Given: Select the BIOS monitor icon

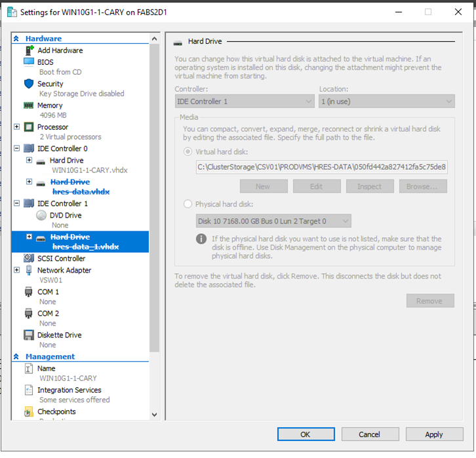Looking at the screenshot, I should [x=29, y=62].
